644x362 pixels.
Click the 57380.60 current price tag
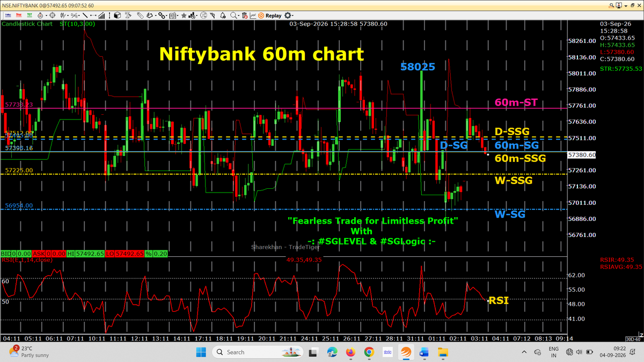point(582,154)
